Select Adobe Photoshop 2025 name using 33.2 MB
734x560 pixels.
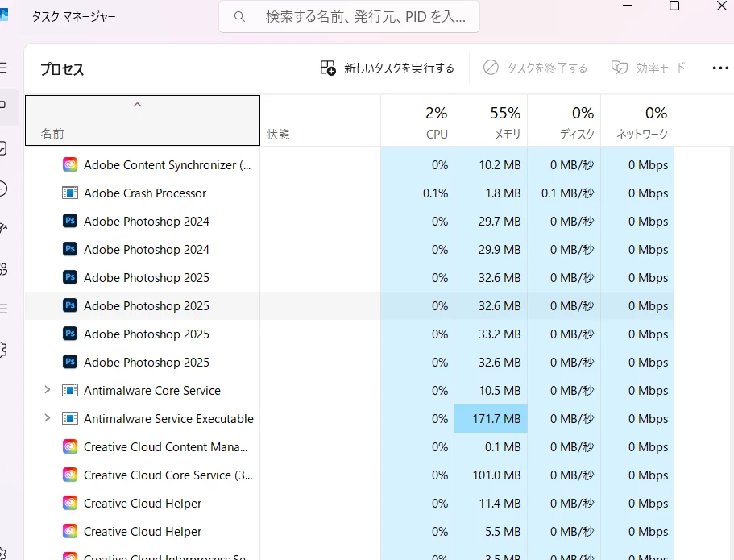click(x=146, y=334)
